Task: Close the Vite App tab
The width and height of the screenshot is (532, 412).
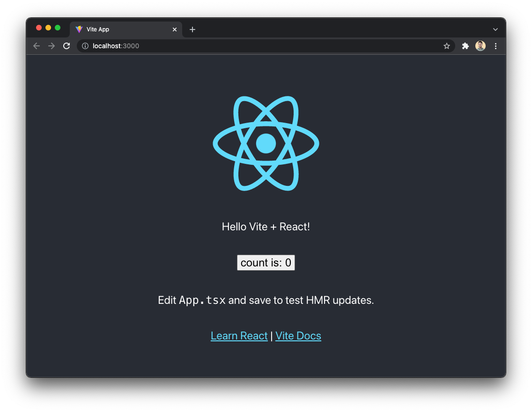Action: [x=175, y=29]
